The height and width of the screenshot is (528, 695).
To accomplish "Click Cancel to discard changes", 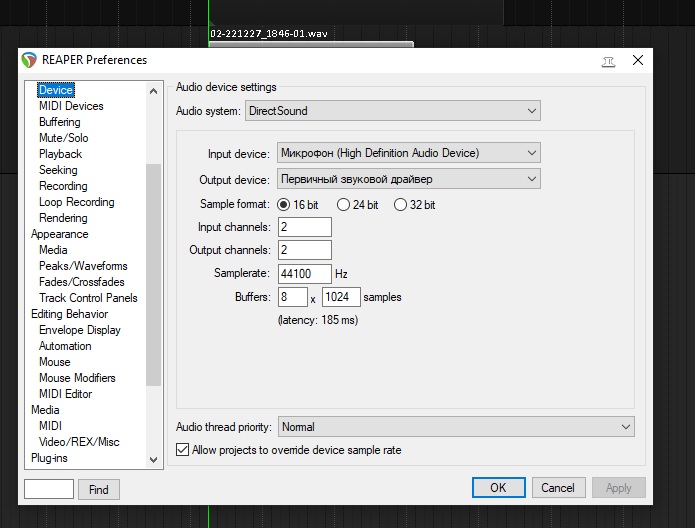I will click(558, 488).
